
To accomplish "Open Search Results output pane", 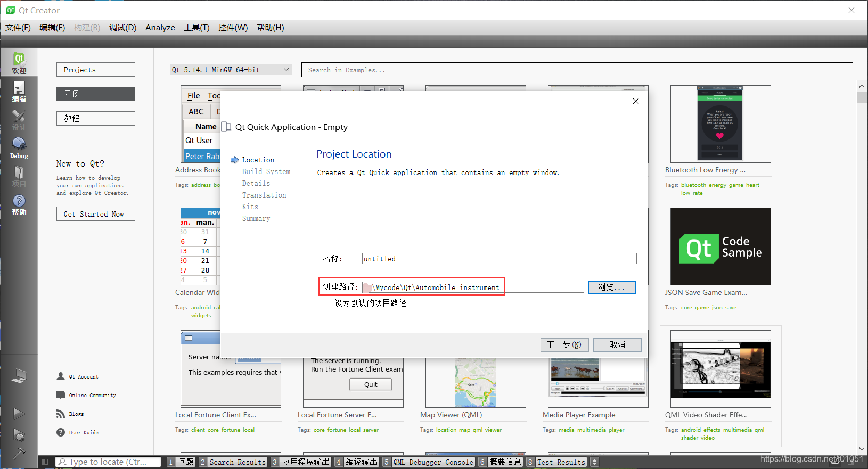I will tap(233, 462).
